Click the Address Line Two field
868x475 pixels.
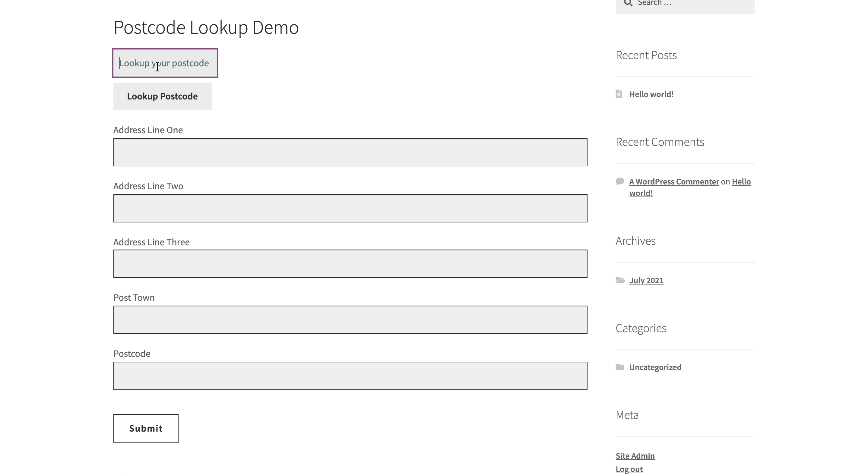pyautogui.click(x=350, y=208)
